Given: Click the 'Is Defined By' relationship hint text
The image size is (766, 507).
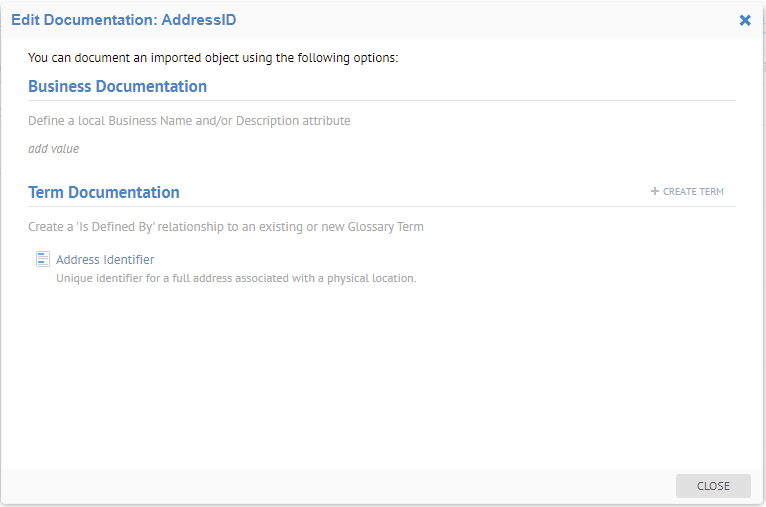Looking at the screenshot, I should (225, 227).
